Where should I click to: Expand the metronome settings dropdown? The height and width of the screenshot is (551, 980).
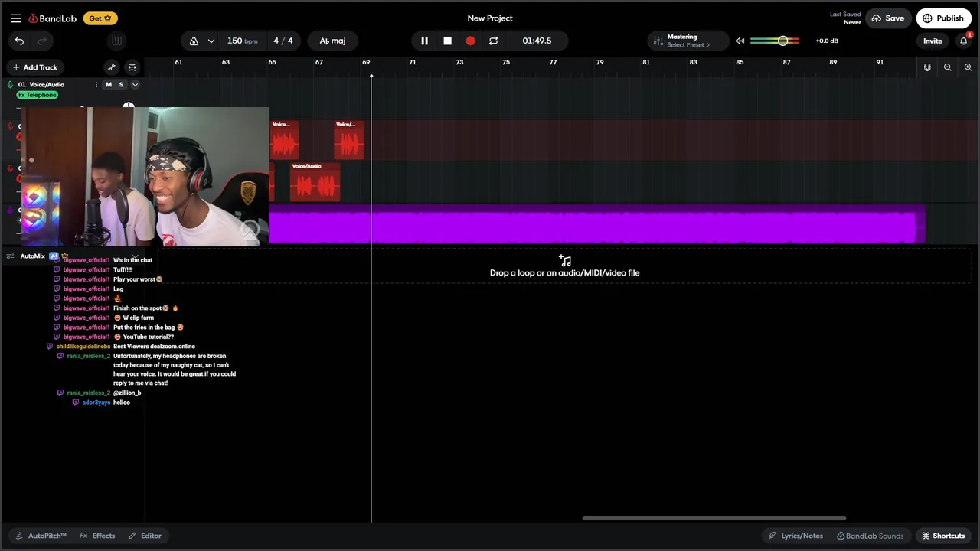pos(211,41)
